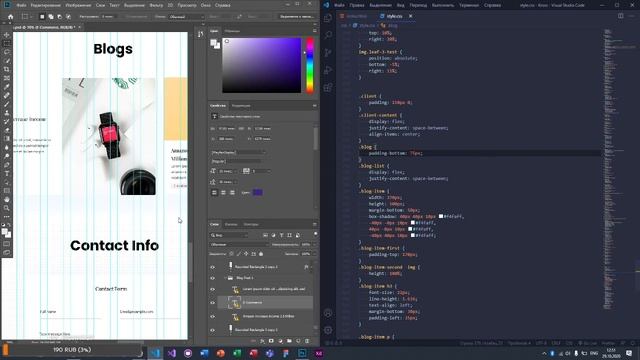Open Photoshop from Windows taskbar
The height and width of the screenshot is (360, 640).
tap(302, 353)
